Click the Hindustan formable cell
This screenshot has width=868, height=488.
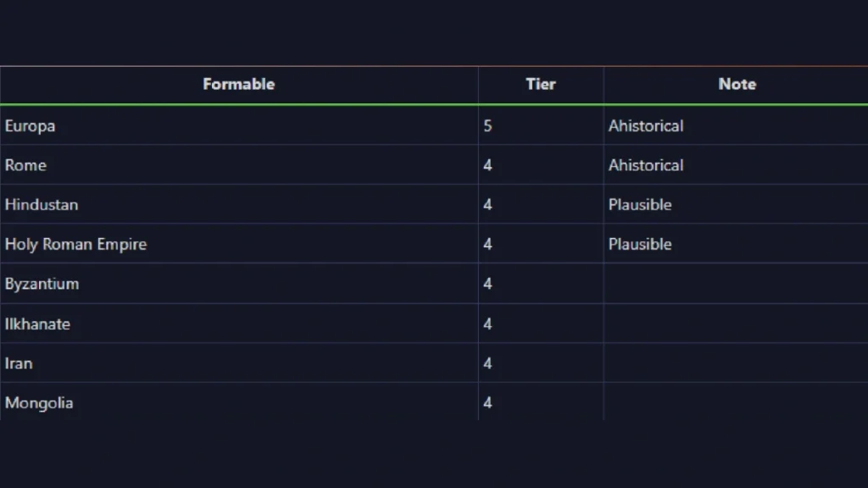[42, 204]
